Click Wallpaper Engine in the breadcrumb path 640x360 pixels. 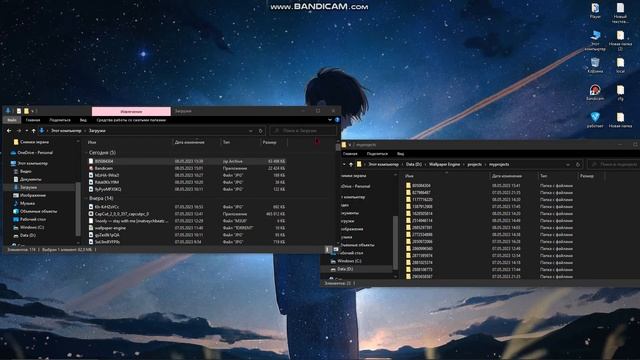[x=444, y=164]
